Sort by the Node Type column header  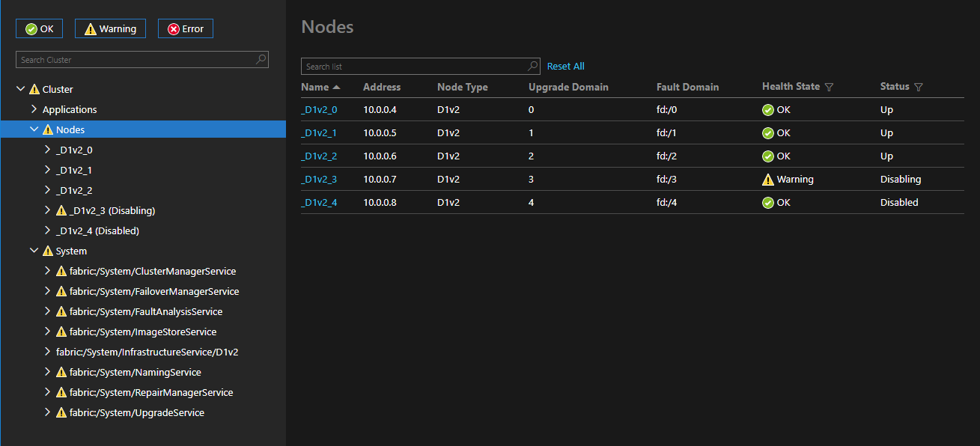tap(463, 87)
